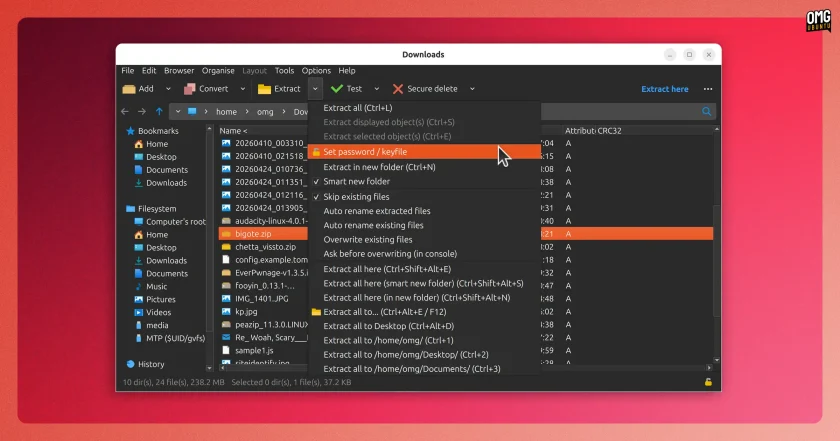Open the Tools menu
This screenshot has height=441, width=840.
[284, 71]
